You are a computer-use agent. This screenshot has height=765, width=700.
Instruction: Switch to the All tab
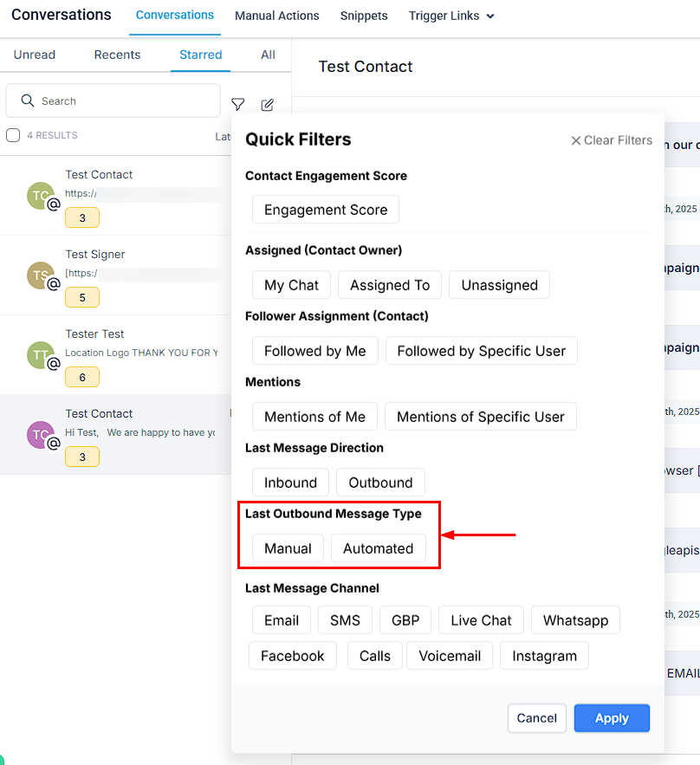[x=268, y=55]
